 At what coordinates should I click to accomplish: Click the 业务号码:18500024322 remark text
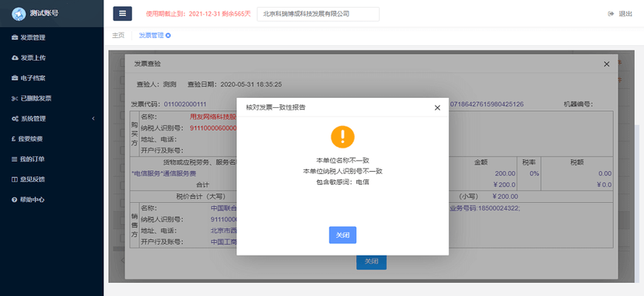click(485, 208)
